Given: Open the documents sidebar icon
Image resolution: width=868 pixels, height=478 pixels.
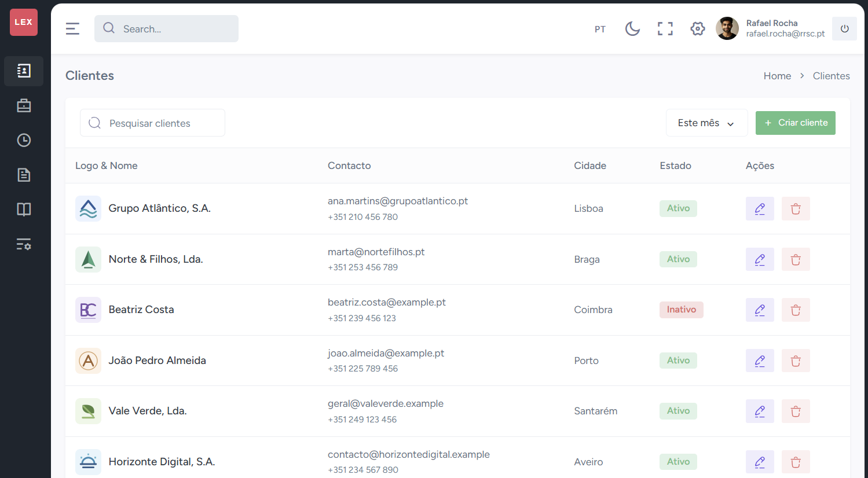Looking at the screenshot, I should (x=24, y=175).
